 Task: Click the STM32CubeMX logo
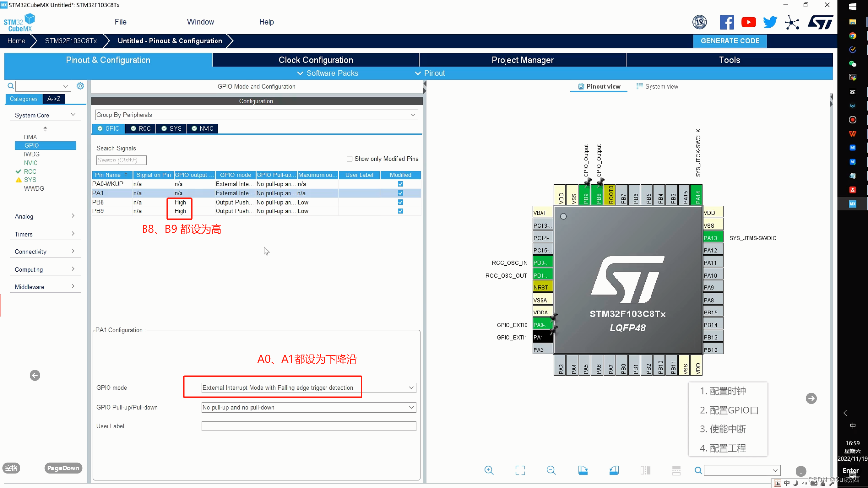20,23
